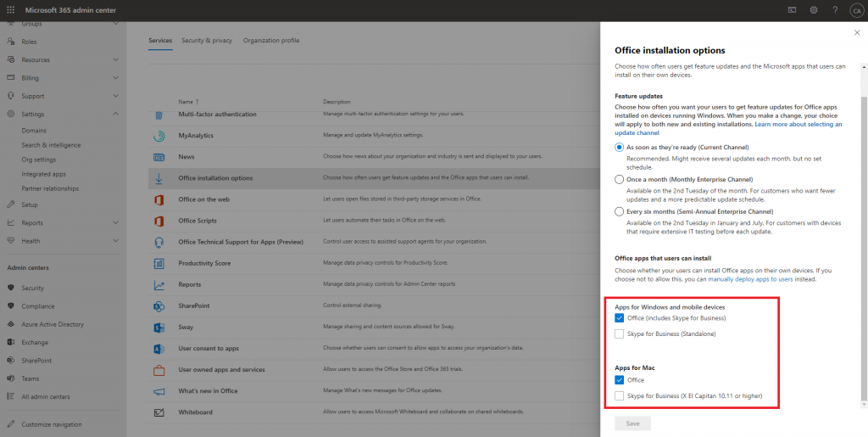Click the Exchange icon in admin centers
The width and height of the screenshot is (868, 437).
click(x=10, y=342)
